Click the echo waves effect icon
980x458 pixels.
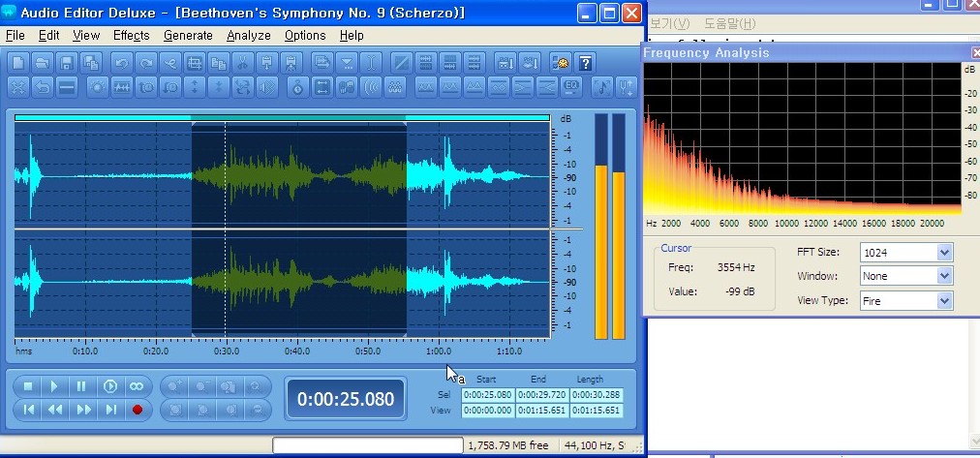coord(371,87)
